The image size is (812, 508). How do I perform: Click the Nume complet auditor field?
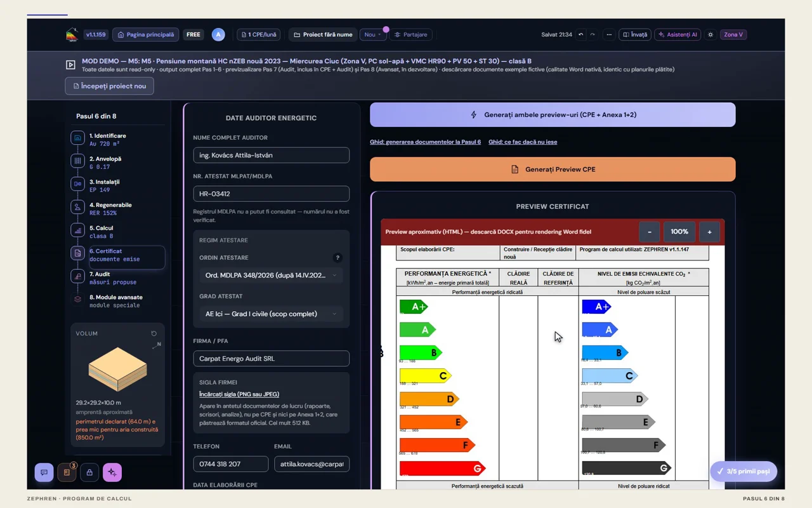tap(272, 155)
